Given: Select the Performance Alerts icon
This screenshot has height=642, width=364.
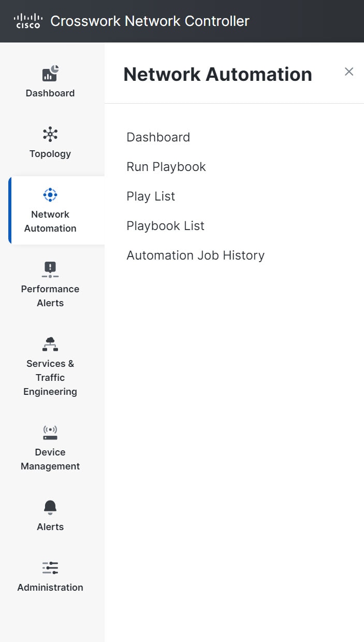Looking at the screenshot, I should 50,268.
